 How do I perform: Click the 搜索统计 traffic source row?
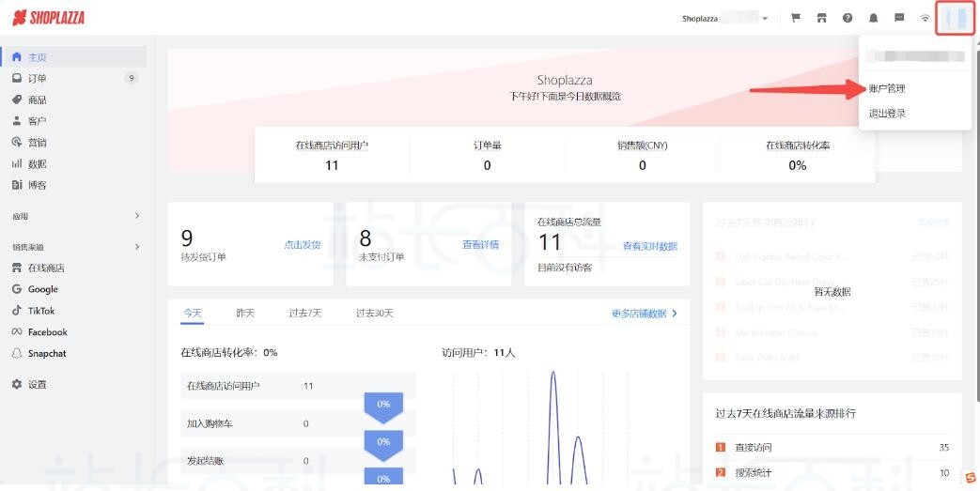(832, 473)
